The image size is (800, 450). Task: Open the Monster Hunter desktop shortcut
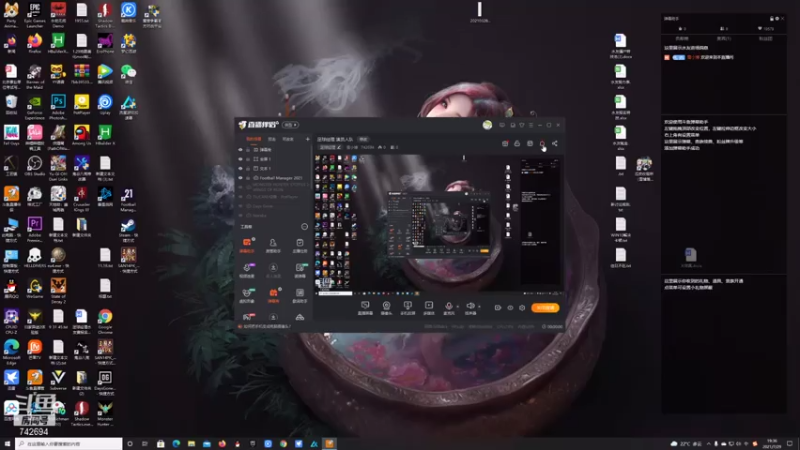click(105, 414)
